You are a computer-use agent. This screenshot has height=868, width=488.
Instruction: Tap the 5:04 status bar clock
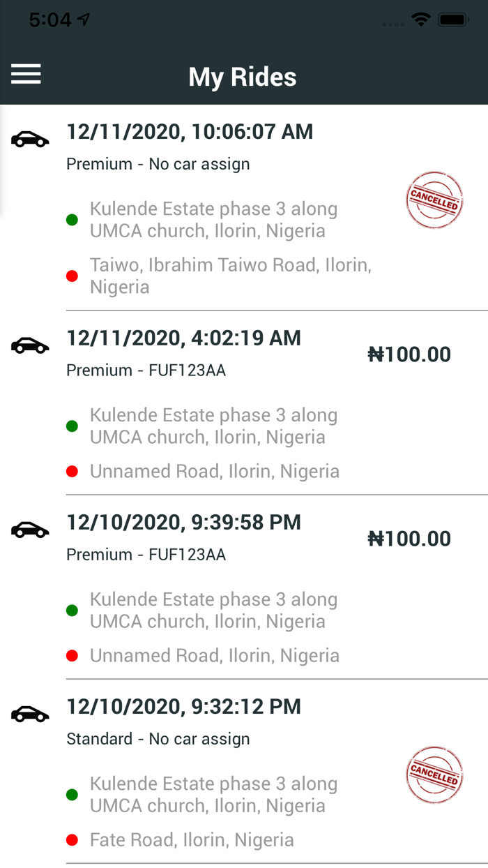pos(50,20)
